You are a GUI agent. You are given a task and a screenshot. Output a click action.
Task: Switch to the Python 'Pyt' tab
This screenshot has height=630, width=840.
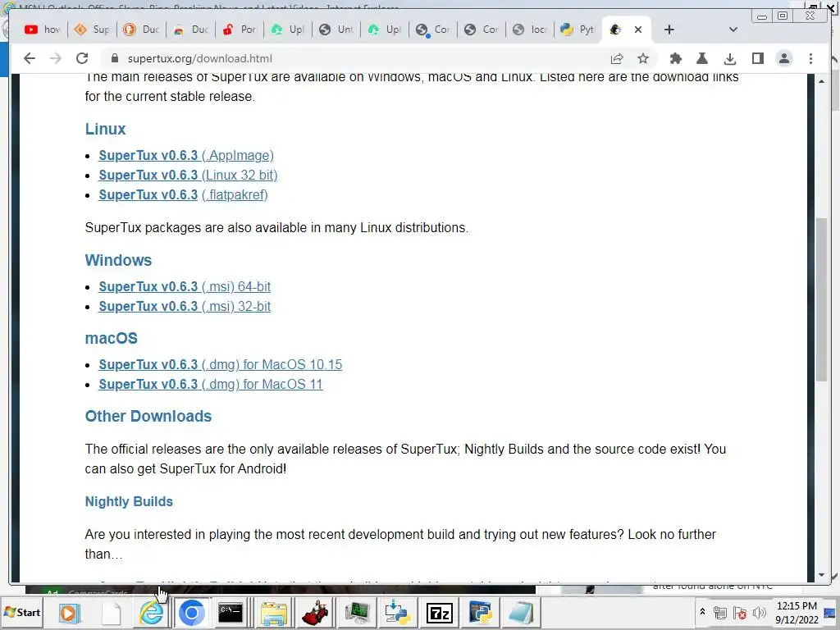point(577,30)
